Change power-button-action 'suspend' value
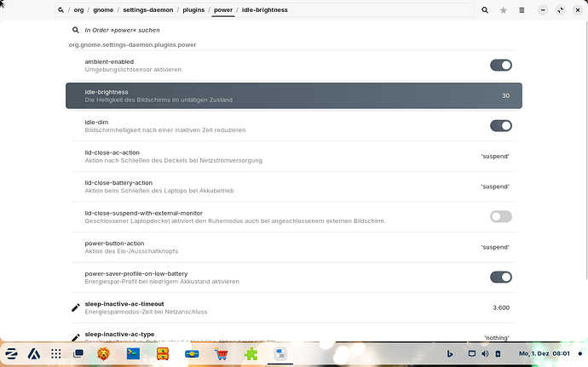 pyautogui.click(x=495, y=247)
